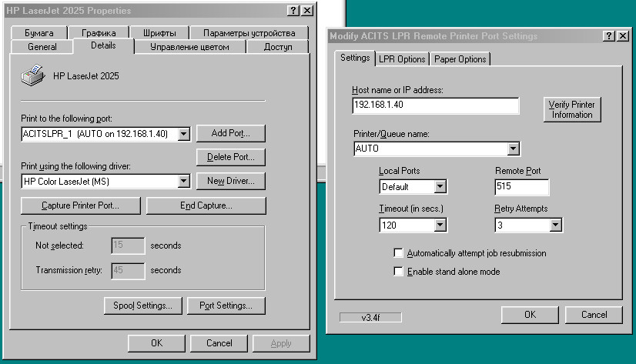Expand the printer driver dropdown list
This screenshot has width=636, height=364.
pyautogui.click(x=184, y=181)
